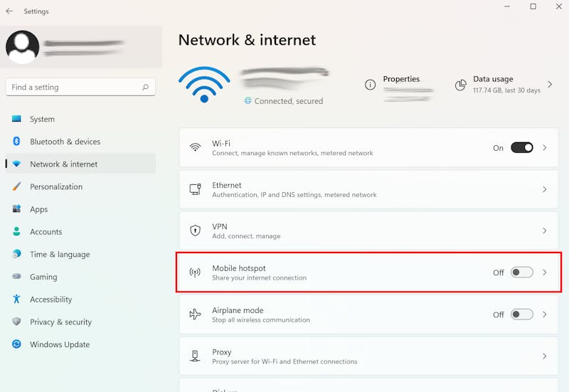Click the Windows Update sync icon
Image resolution: width=569 pixels, height=392 pixels.
coord(16,344)
